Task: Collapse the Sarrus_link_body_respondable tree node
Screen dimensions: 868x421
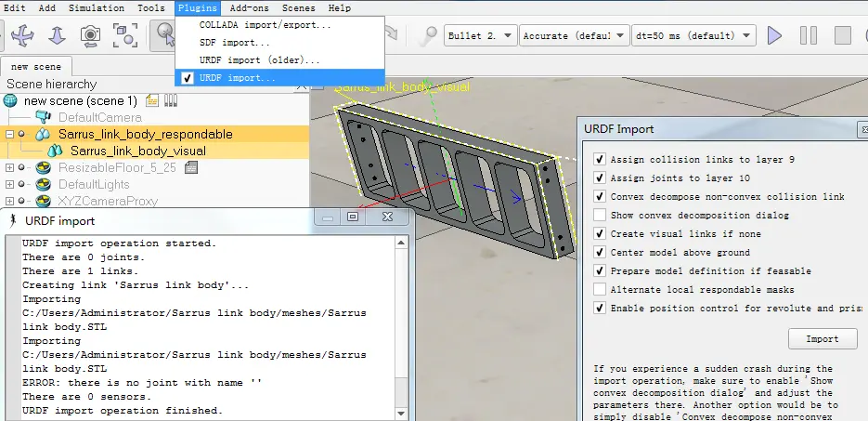Action: tap(9, 134)
